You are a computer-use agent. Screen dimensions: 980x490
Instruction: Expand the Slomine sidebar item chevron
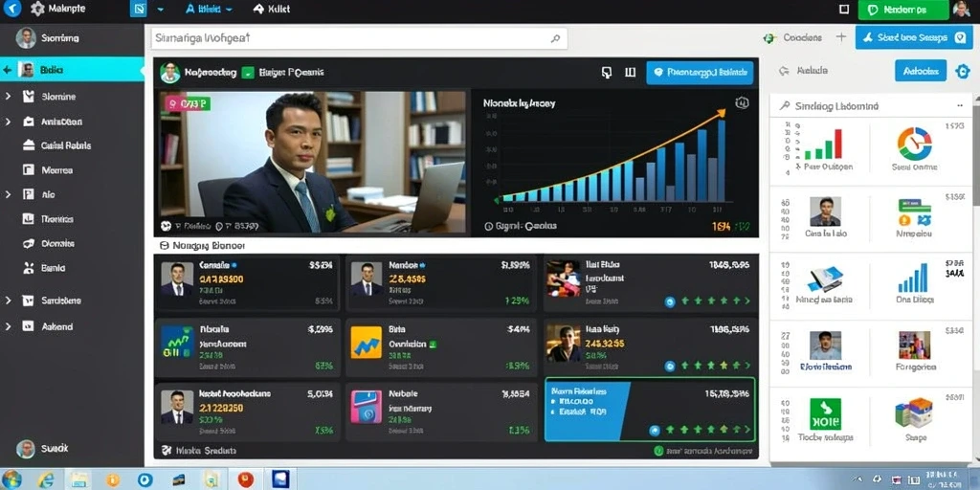(x=8, y=97)
